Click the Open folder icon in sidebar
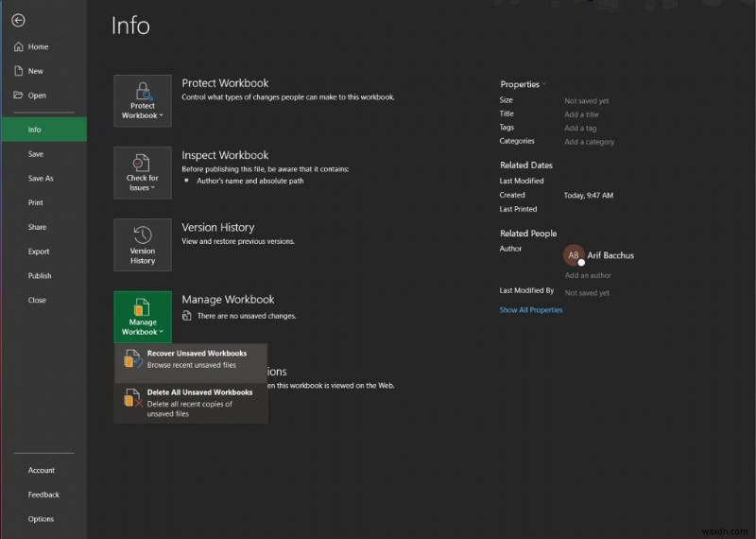Viewport: 756px width, 539px height. (18, 96)
